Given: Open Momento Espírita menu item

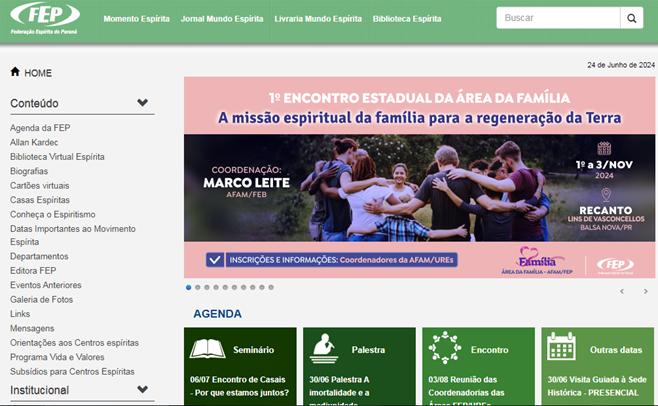Looking at the screenshot, I should [137, 19].
